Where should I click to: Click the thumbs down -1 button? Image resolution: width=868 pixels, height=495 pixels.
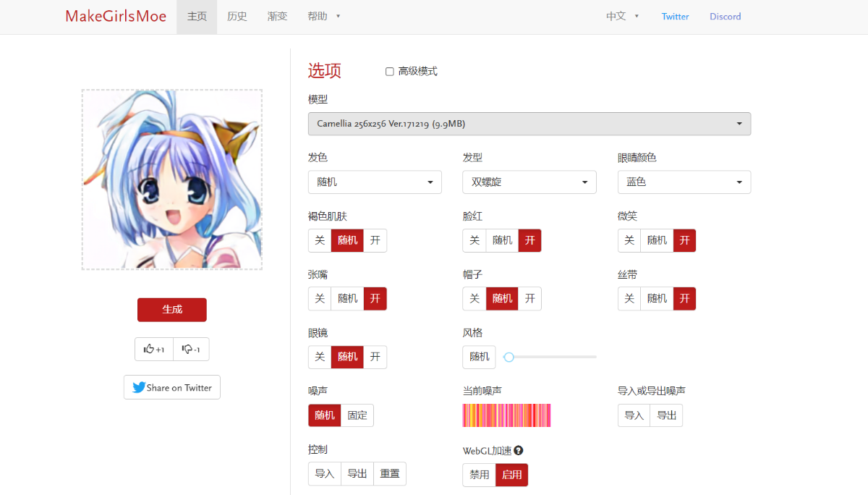(x=191, y=349)
